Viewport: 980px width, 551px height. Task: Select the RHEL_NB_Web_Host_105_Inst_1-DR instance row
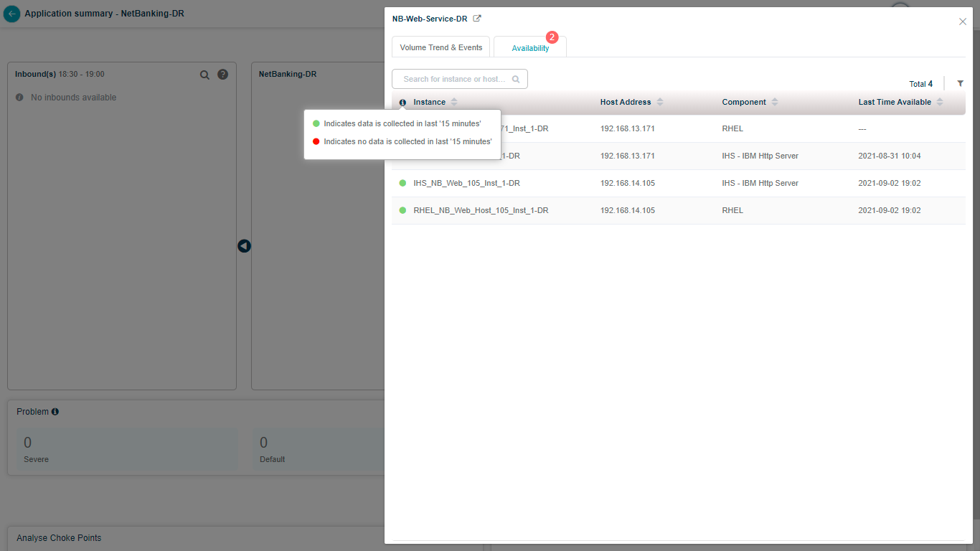click(481, 211)
